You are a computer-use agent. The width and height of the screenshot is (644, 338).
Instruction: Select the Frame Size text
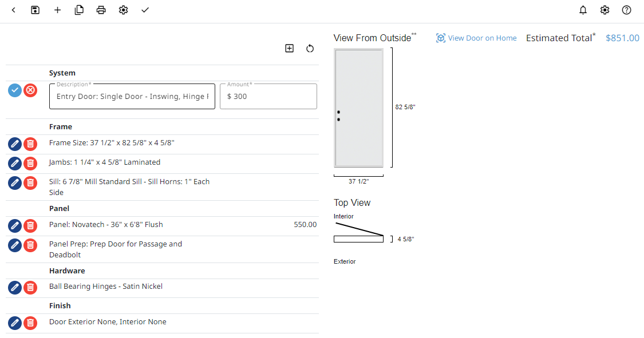112,143
